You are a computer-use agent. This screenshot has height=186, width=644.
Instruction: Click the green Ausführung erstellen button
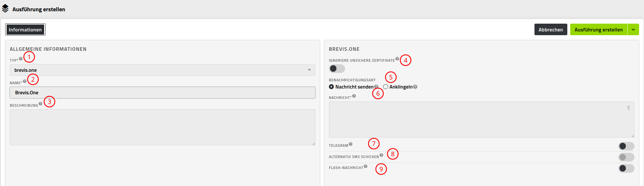point(599,30)
